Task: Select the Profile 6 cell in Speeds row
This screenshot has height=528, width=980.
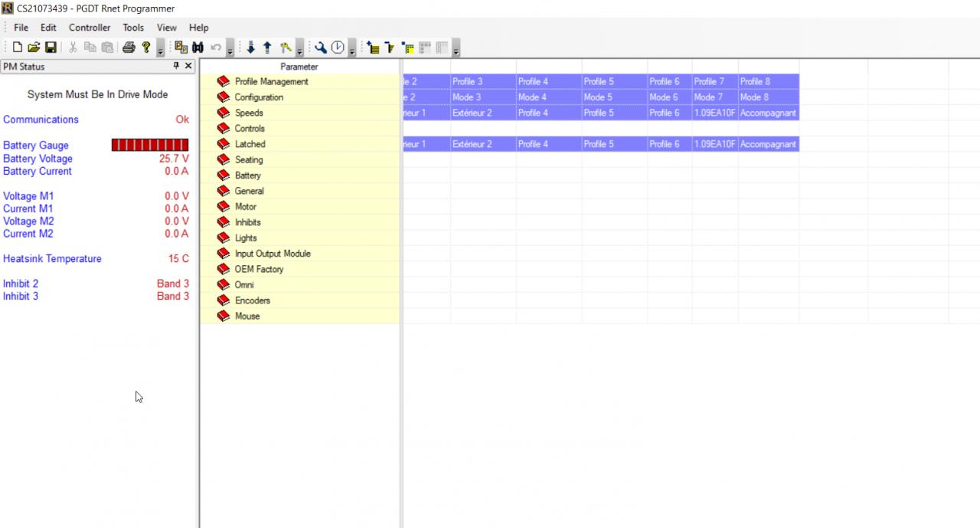Action: click(670, 113)
